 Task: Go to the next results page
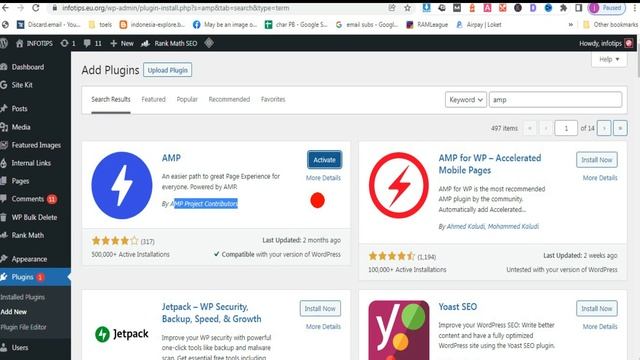coord(604,128)
